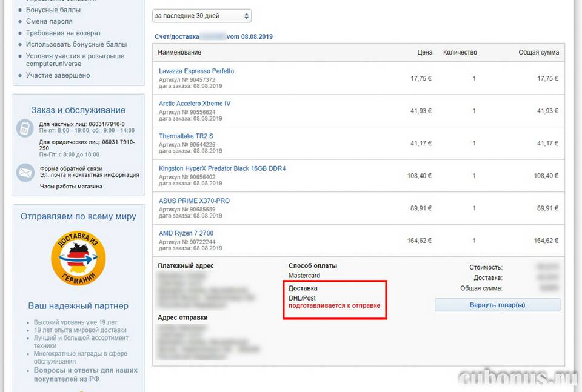Image resolution: width=582 pixels, height=392 pixels.
Task: Click the Цена column header
Action: point(424,52)
